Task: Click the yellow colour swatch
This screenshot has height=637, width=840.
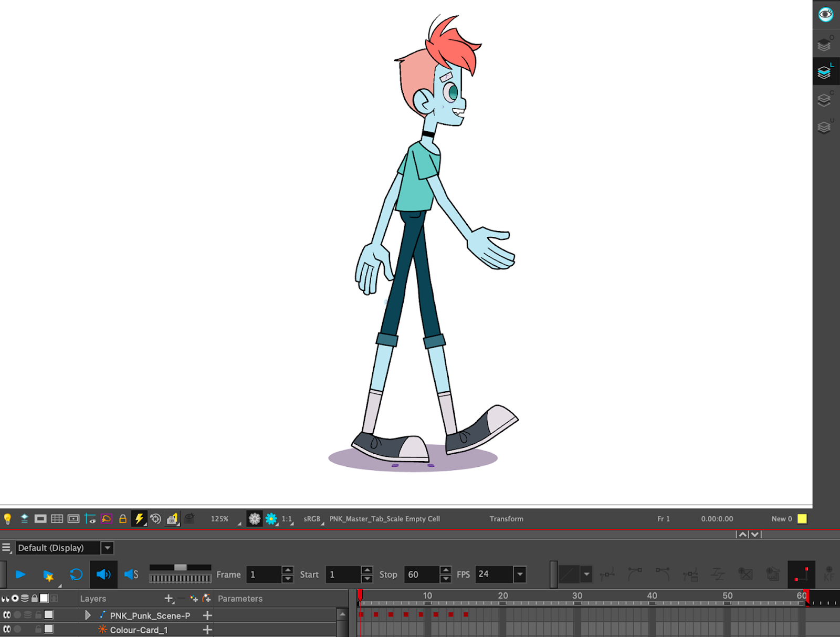Action: click(x=802, y=519)
